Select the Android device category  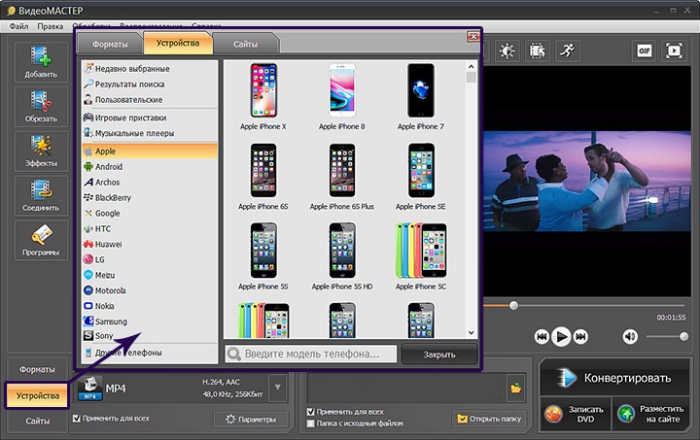pos(150,166)
